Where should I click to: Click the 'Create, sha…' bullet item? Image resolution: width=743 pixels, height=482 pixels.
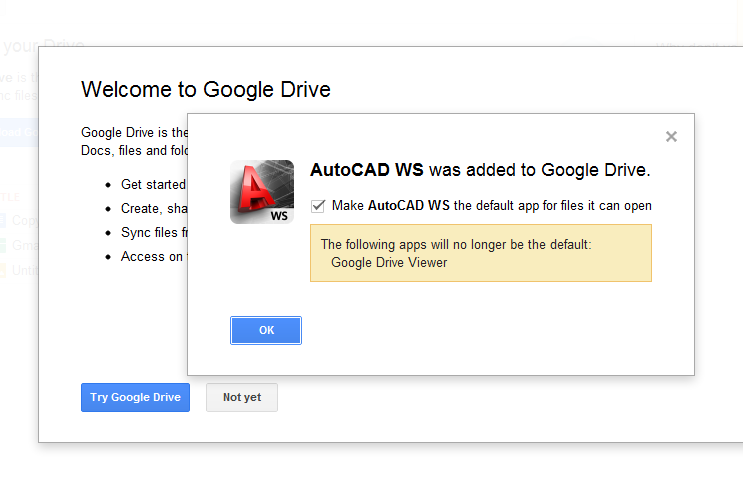[153, 208]
